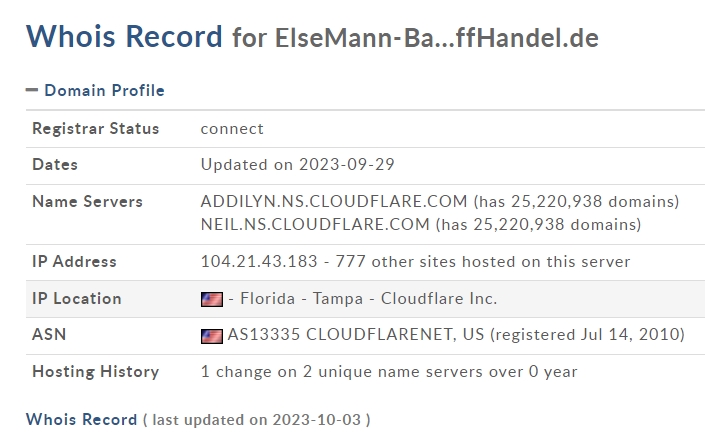Open NEIL.NS.CLOUDFLARE.COM name server
705x439 pixels.
[315, 224]
